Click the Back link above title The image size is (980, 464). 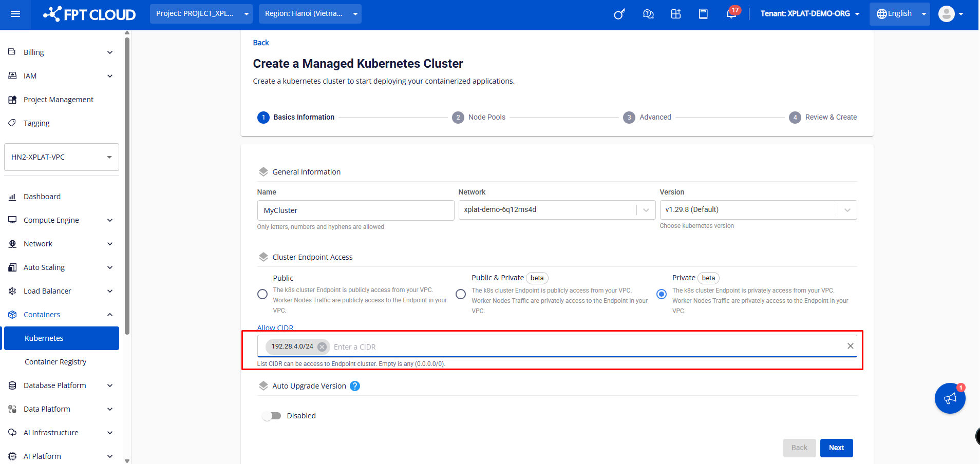click(x=261, y=43)
